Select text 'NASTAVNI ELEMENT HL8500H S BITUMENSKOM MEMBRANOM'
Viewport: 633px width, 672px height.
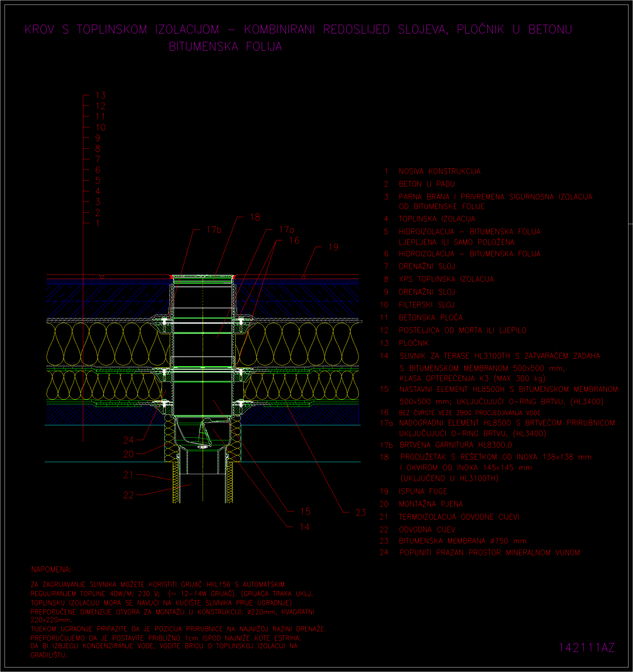click(x=509, y=389)
